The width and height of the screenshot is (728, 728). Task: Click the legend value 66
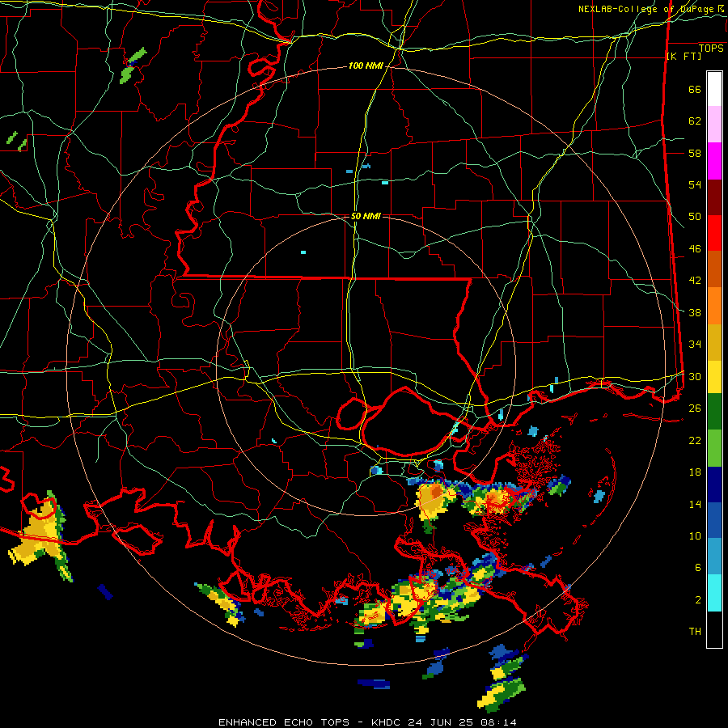tap(695, 89)
